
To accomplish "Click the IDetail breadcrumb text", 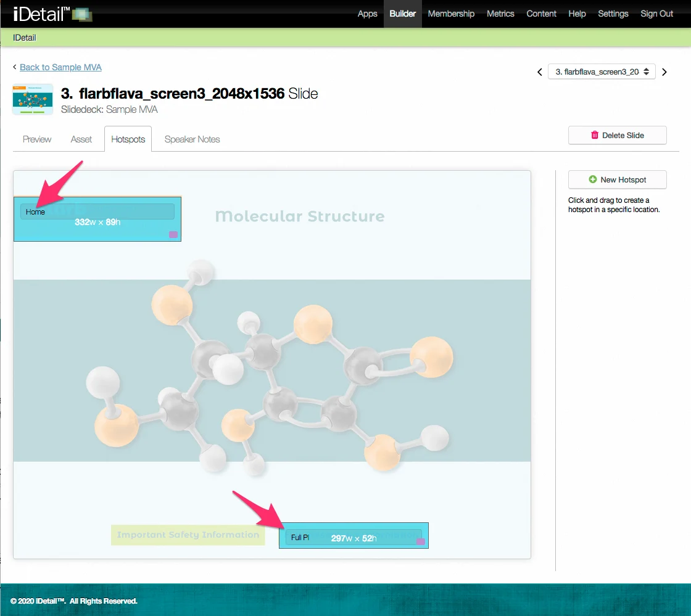I will pos(24,38).
